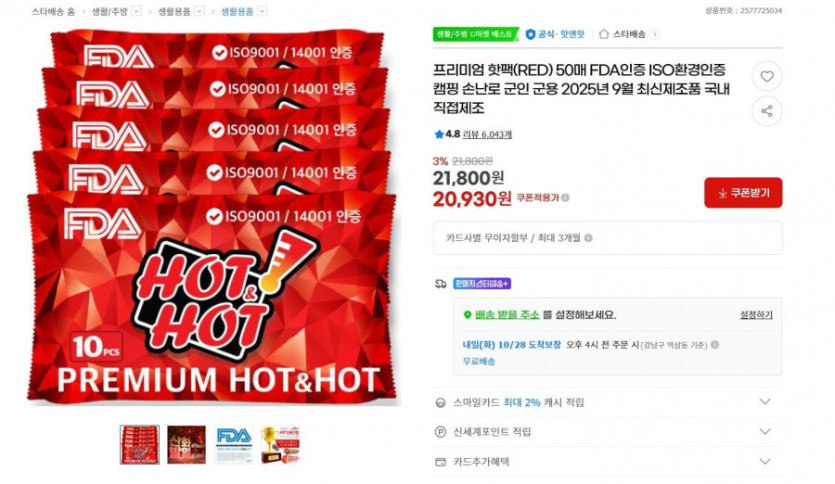Click the blue star rating icon
This screenshot has height=484, width=835.
439,134
